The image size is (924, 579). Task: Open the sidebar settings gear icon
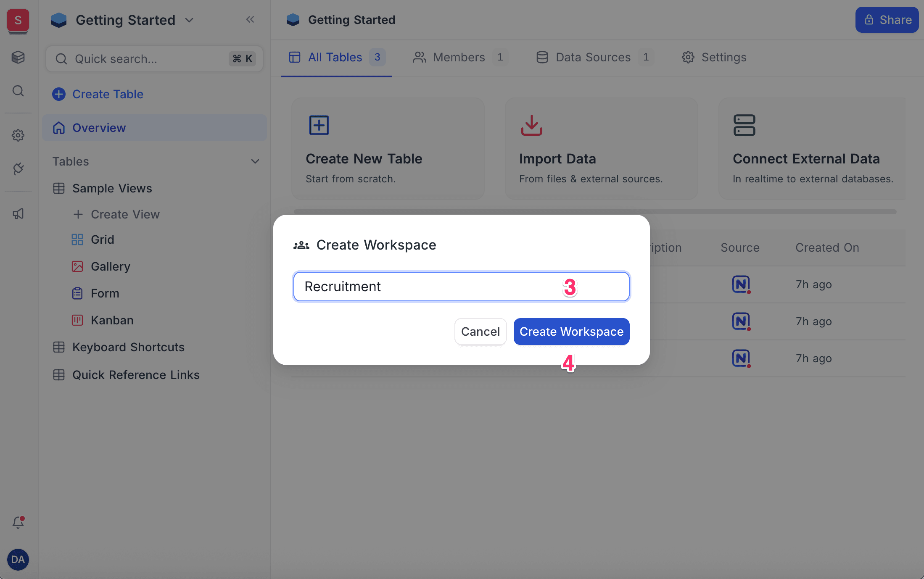click(18, 135)
